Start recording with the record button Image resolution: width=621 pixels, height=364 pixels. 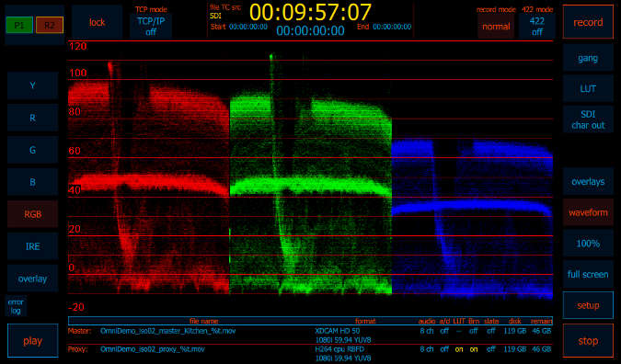[588, 22]
